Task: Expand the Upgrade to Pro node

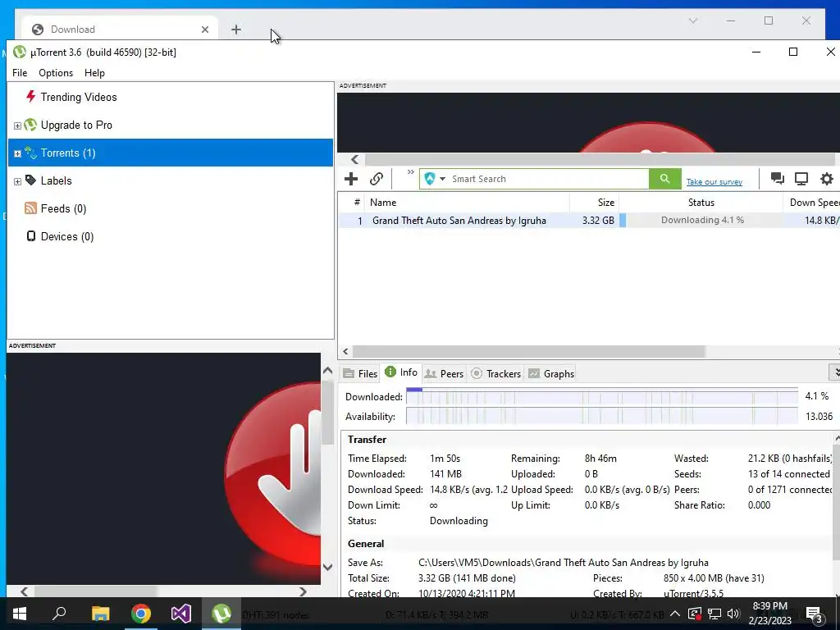Action: pos(17,126)
